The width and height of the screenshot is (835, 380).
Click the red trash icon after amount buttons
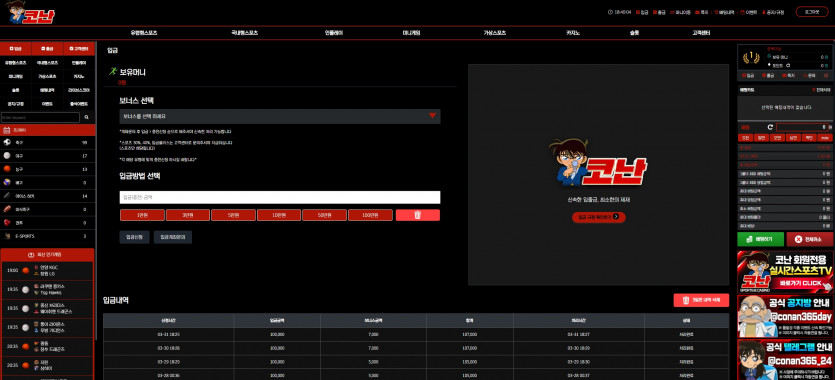pyautogui.click(x=418, y=215)
